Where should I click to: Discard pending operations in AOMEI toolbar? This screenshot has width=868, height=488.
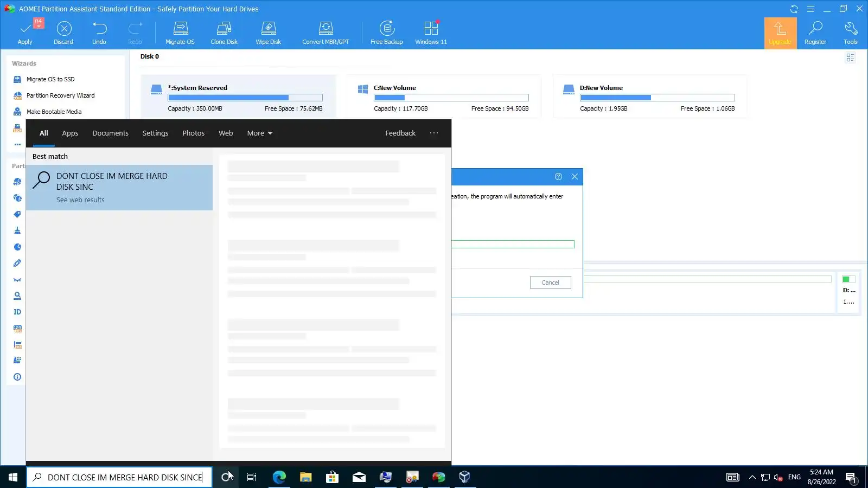tap(63, 33)
